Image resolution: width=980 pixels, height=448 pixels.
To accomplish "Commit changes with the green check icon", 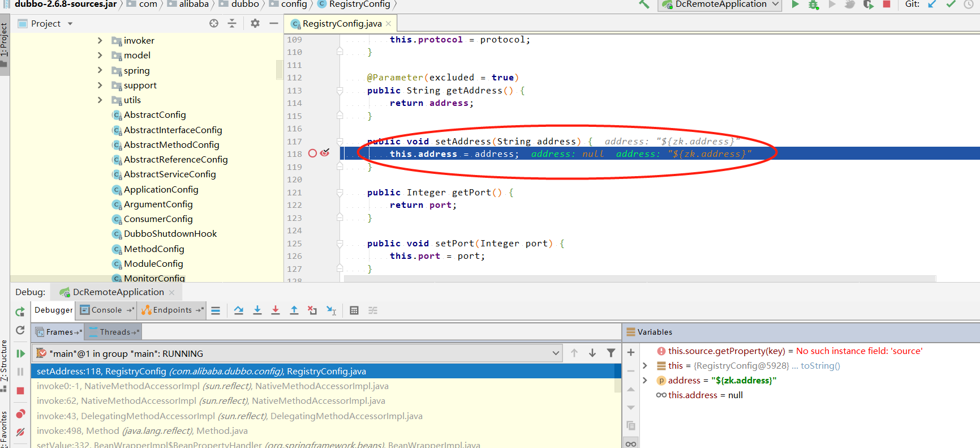I will pyautogui.click(x=951, y=4).
